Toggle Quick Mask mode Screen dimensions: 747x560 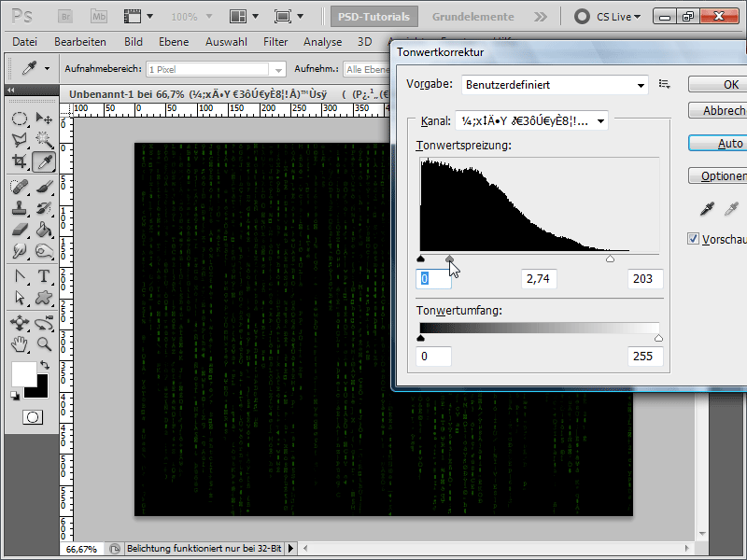(x=33, y=417)
